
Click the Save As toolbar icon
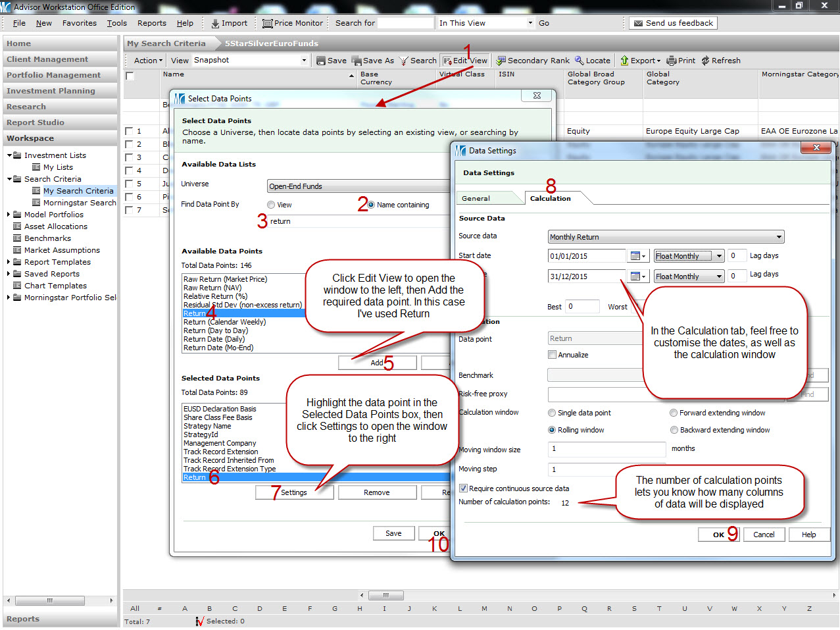tap(357, 61)
